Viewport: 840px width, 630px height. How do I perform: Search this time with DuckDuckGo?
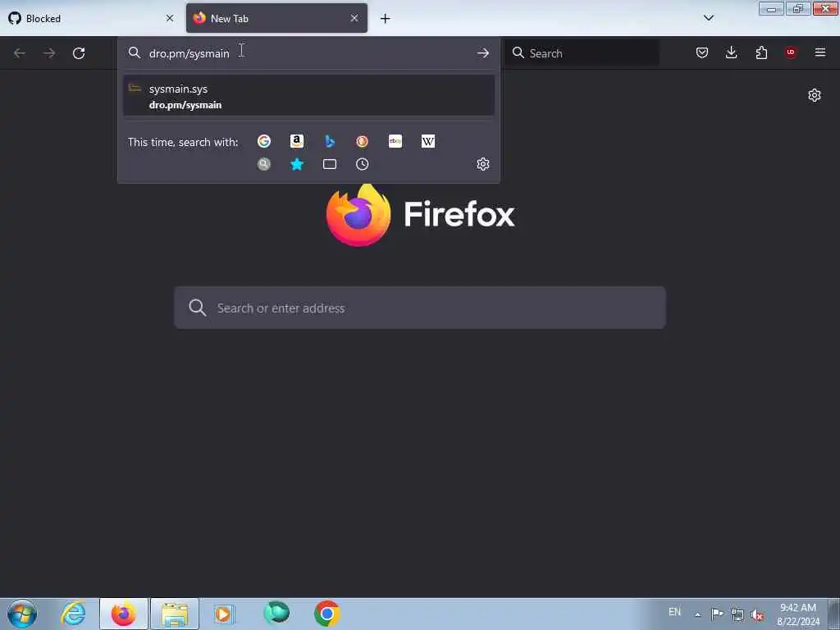pos(362,141)
